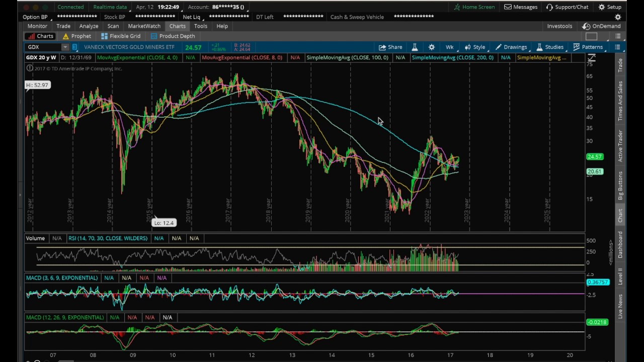This screenshot has width=644, height=362.
Task: Open Investools
Action: click(559, 26)
